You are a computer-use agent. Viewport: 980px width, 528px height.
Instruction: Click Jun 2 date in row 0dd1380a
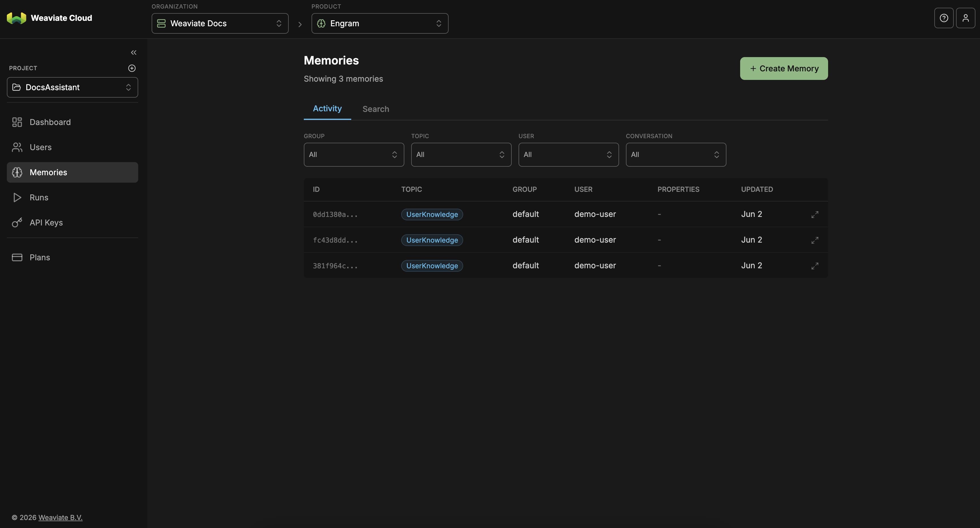tap(751, 214)
